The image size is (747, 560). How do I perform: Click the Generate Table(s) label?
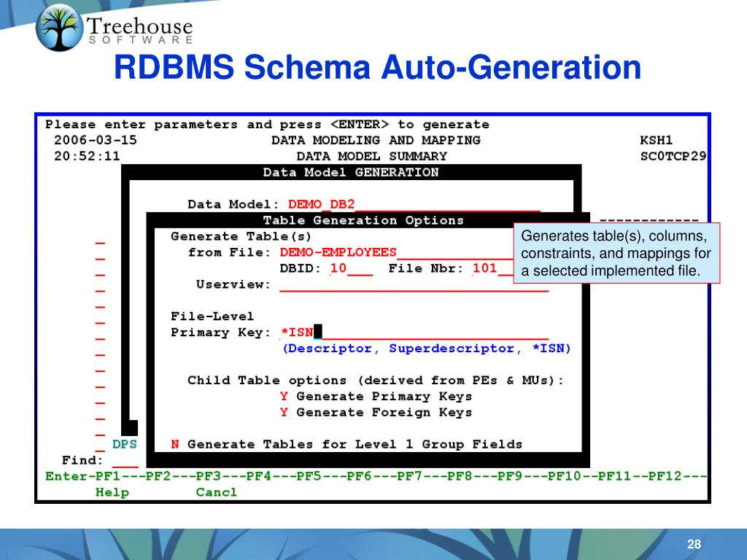(241, 237)
